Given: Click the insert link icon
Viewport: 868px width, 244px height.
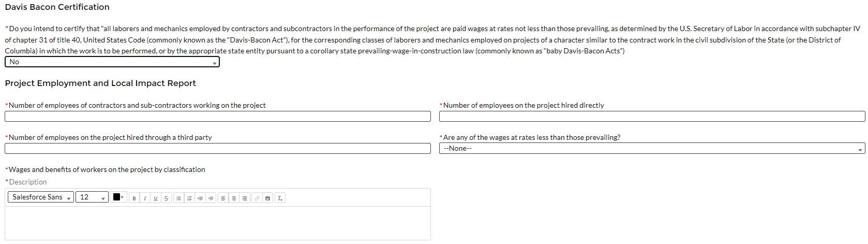Looking at the screenshot, I should (x=257, y=198).
